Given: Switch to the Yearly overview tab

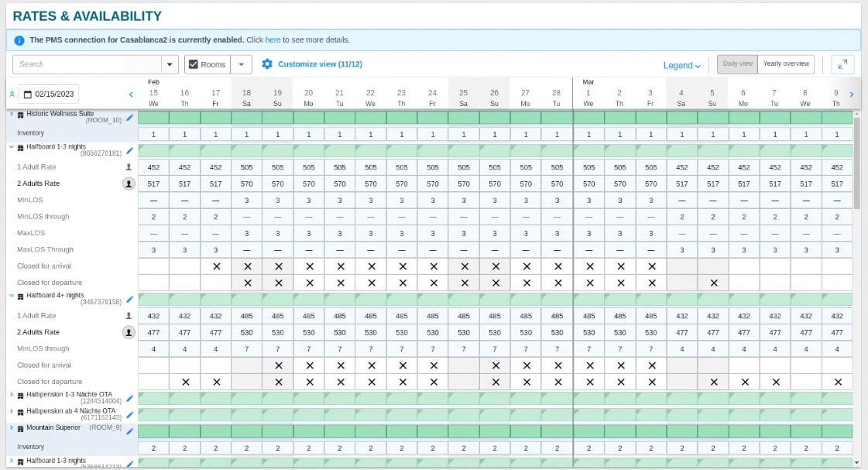Looking at the screenshot, I should click(x=786, y=64).
